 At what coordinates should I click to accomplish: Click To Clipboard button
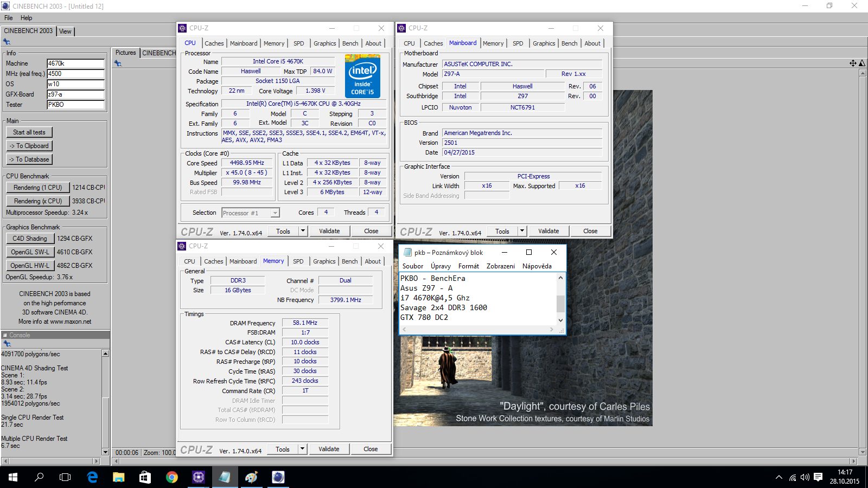tap(29, 146)
